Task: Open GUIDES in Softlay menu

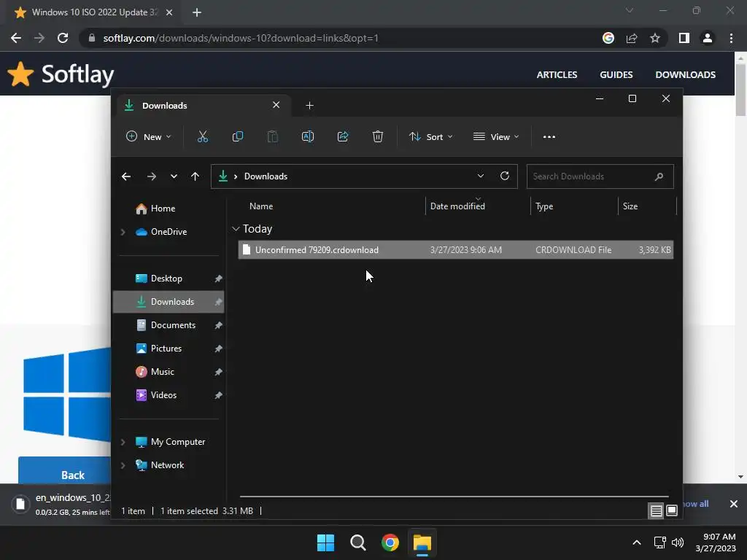Action: (616, 75)
